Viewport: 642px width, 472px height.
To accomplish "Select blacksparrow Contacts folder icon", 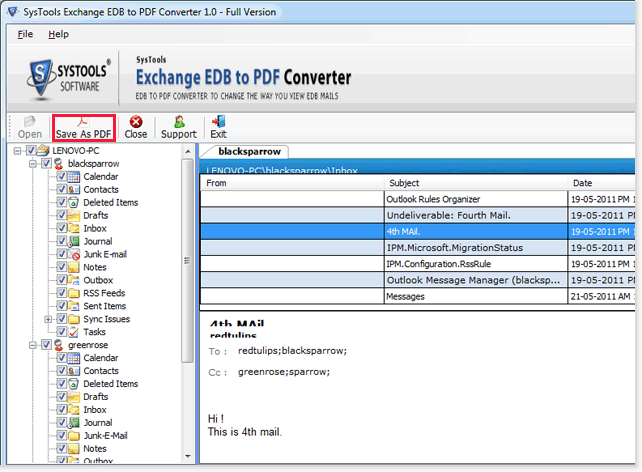I will pos(74,190).
